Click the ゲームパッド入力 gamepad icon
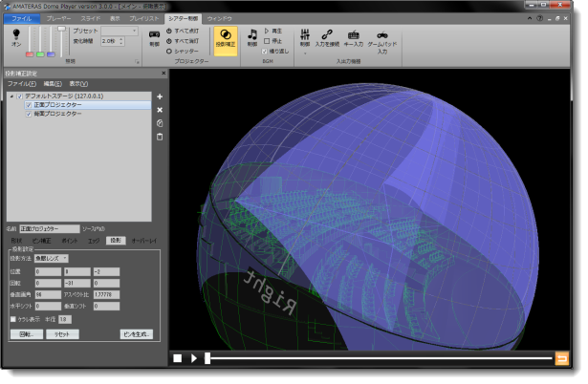This screenshot has width=588, height=384. (381, 34)
